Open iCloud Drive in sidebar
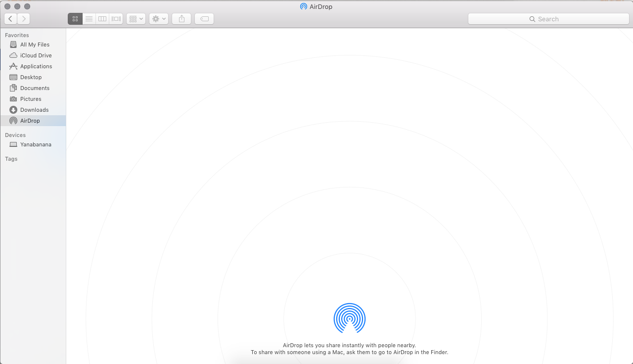This screenshot has height=364, width=633. tap(33, 55)
